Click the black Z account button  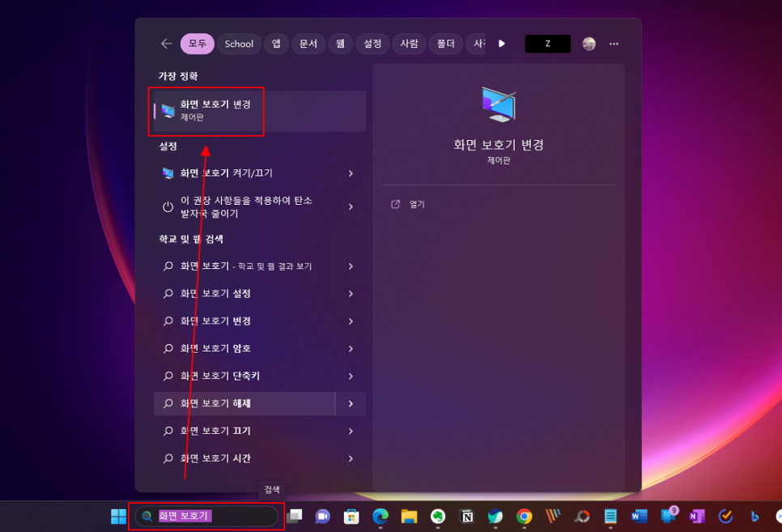[547, 44]
